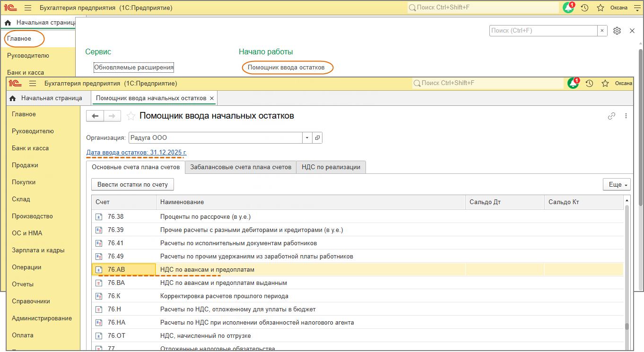
Task: Open Покупки section in the sidebar
Action: [x=24, y=182]
